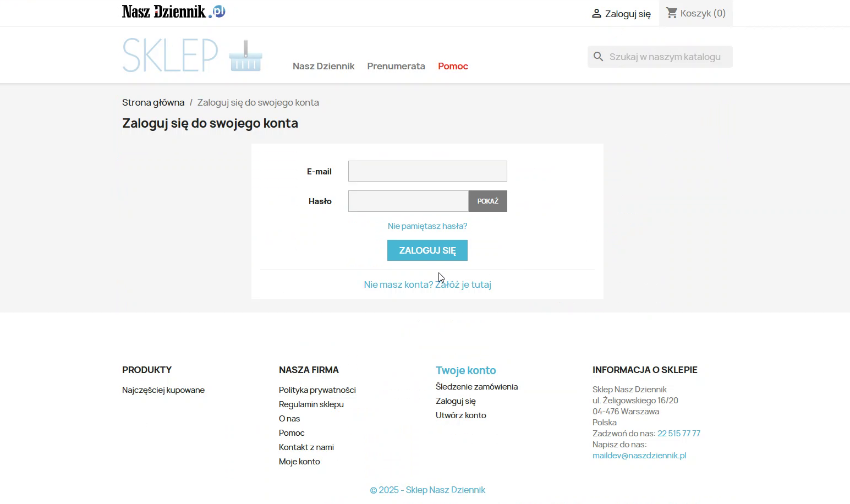Open the Nasz Dziennik menu item
Image resolution: width=850 pixels, height=504 pixels.
click(x=323, y=66)
